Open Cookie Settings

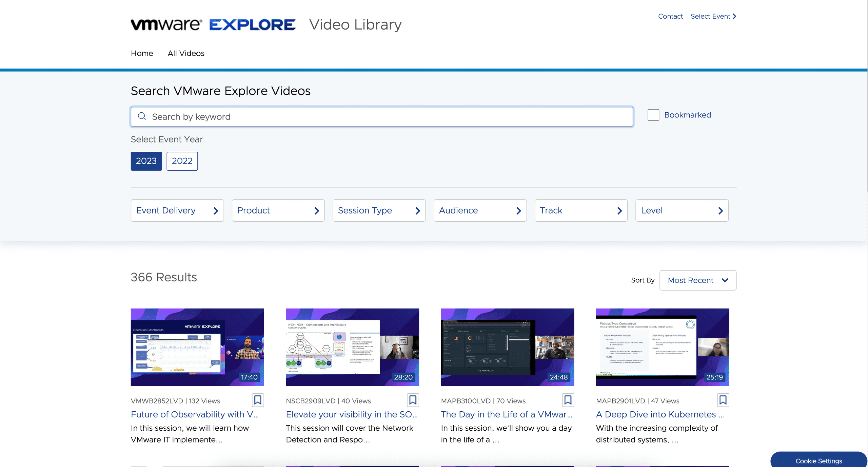tap(818, 461)
